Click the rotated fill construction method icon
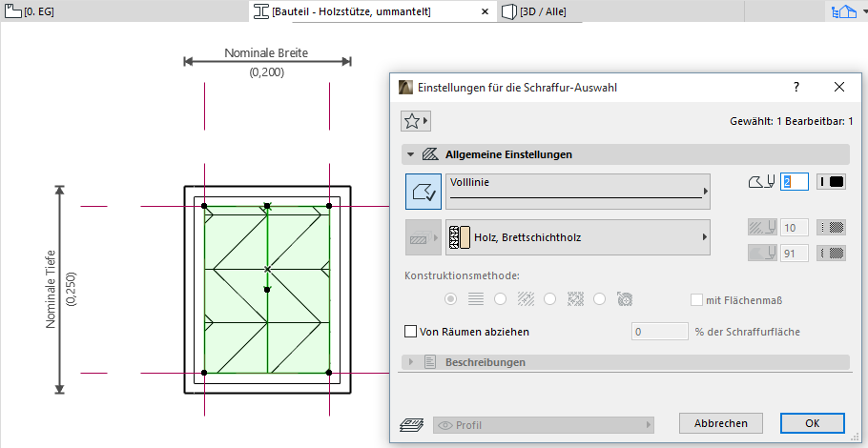868x448 pixels. coord(625,299)
